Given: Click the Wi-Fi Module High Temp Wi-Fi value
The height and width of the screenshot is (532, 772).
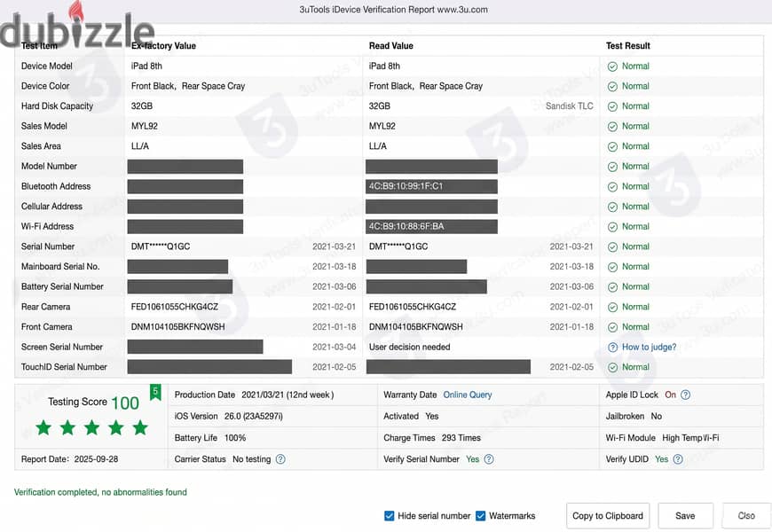Looking at the screenshot, I should [x=690, y=437].
